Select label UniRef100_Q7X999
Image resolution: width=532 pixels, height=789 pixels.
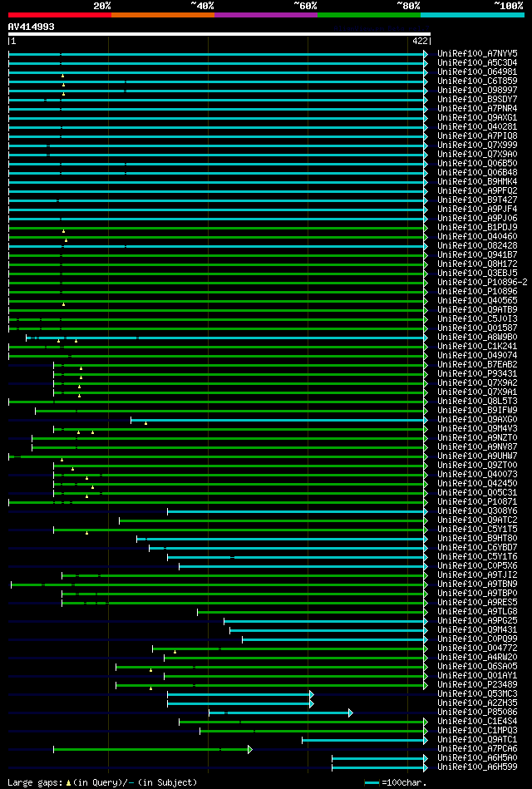click(x=478, y=145)
